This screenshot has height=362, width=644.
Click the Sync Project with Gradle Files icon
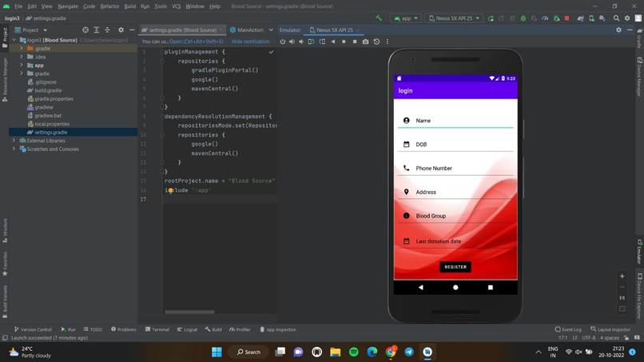pyautogui.click(x=580, y=18)
